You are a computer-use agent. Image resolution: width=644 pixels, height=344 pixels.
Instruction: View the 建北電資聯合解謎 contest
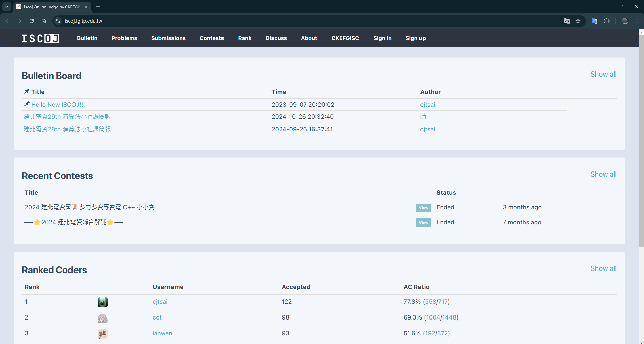424,223
